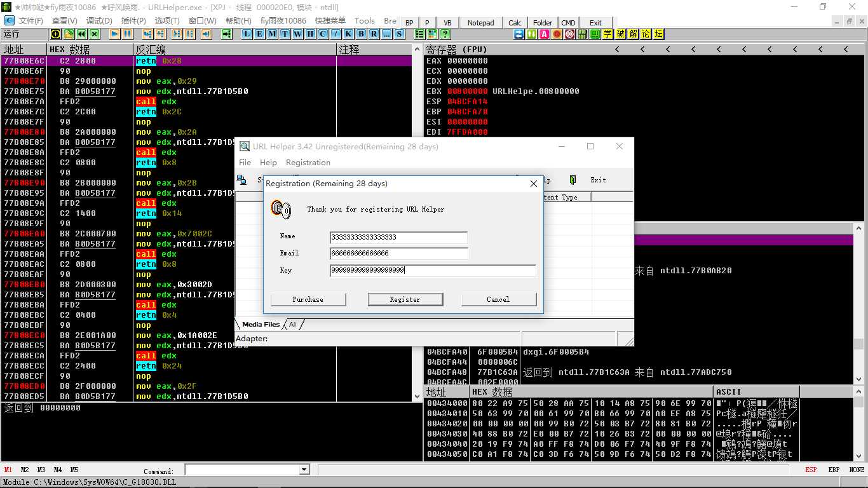Viewport: 868px width, 488px height.
Task: Click the pink A toolbar icon
Action: click(x=545, y=34)
